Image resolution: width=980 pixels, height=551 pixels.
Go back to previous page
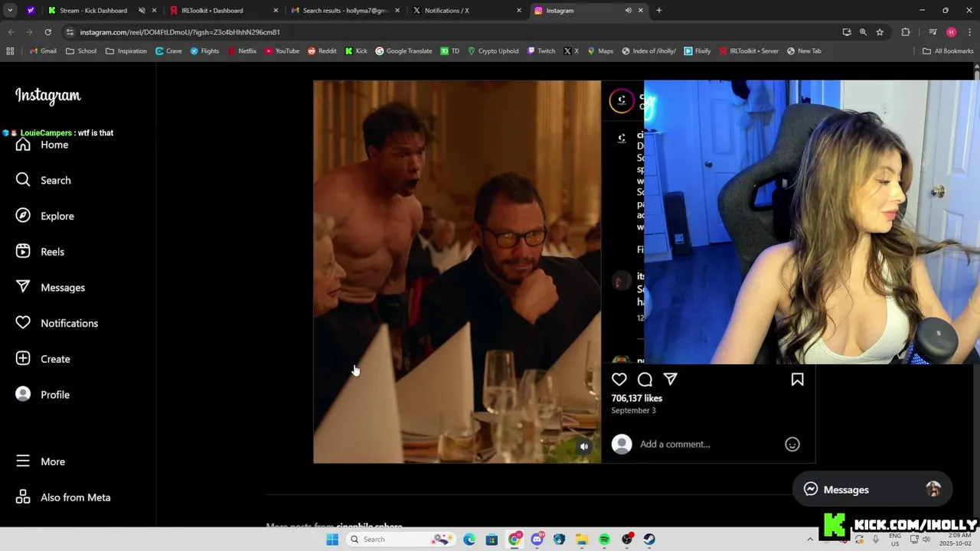point(11,32)
